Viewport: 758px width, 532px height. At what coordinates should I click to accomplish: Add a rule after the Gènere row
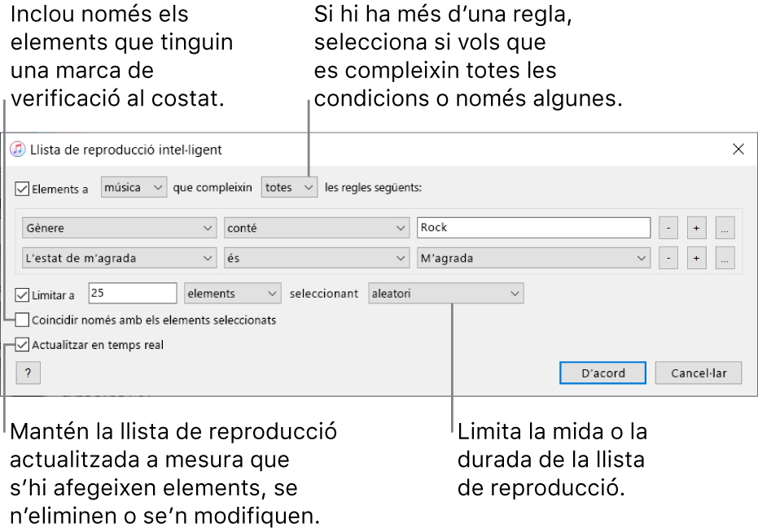[697, 228]
